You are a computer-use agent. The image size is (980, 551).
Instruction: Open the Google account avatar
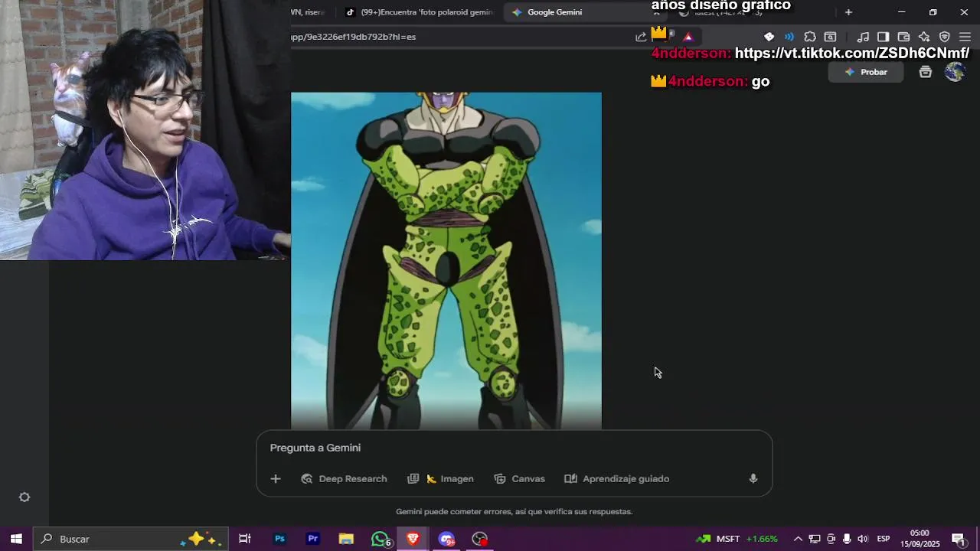pos(955,72)
